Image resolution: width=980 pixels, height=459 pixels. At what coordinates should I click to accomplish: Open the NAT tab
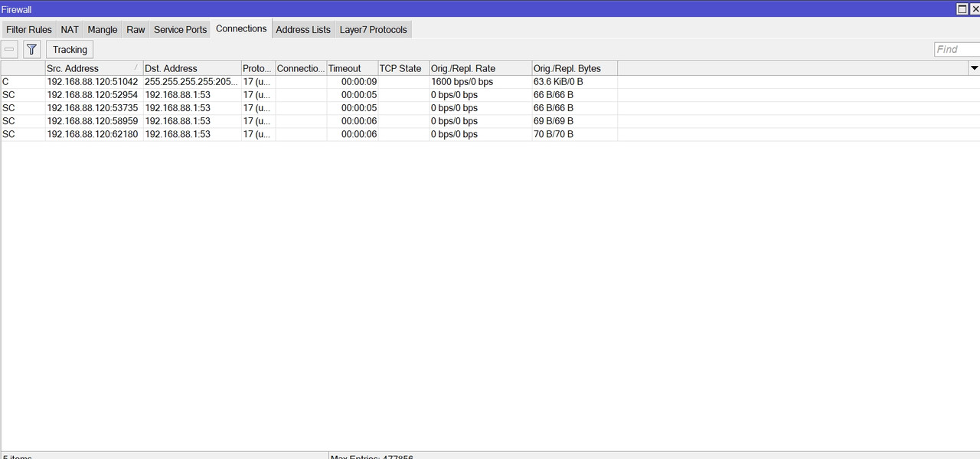[70, 29]
